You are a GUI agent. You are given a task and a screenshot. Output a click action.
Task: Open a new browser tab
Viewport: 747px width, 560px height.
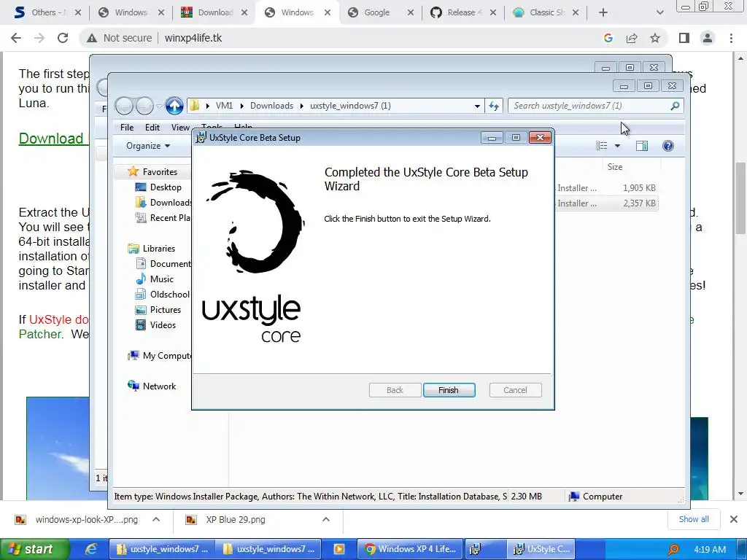603,12
